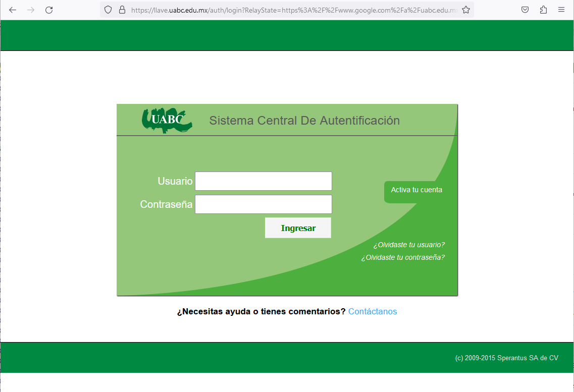Reload the current page

tap(49, 10)
